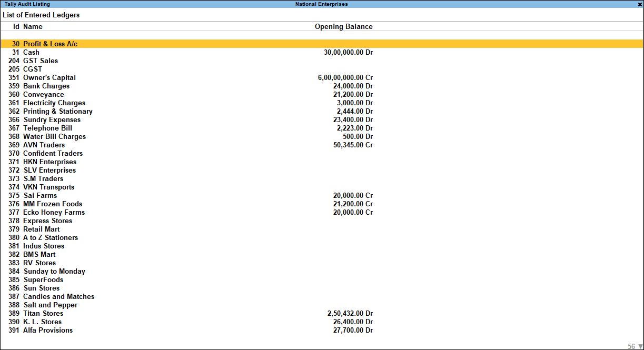This screenshot has height=350, width=644.
Task: Select the Bank Charges ledger
Action: click(x=46, y=86)
